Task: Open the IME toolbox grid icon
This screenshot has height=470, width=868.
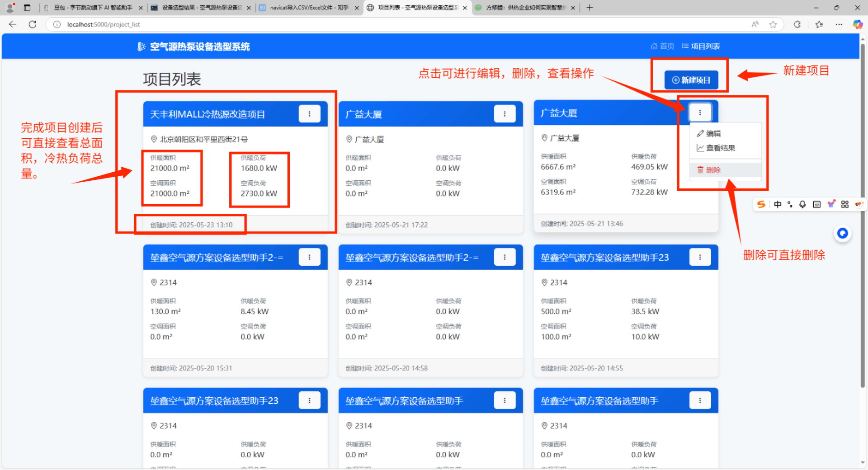Action: tap(844, 204)
